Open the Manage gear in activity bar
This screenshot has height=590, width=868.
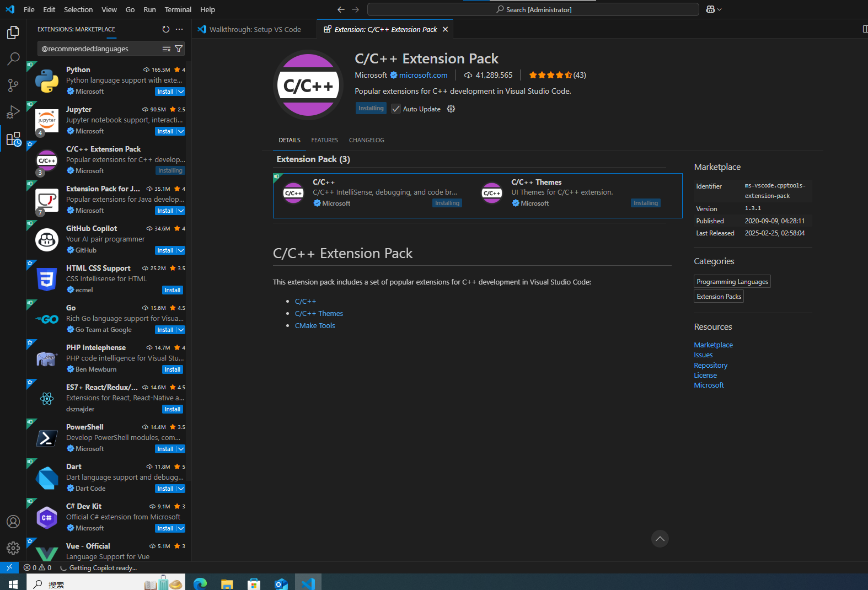pos(13,548)
